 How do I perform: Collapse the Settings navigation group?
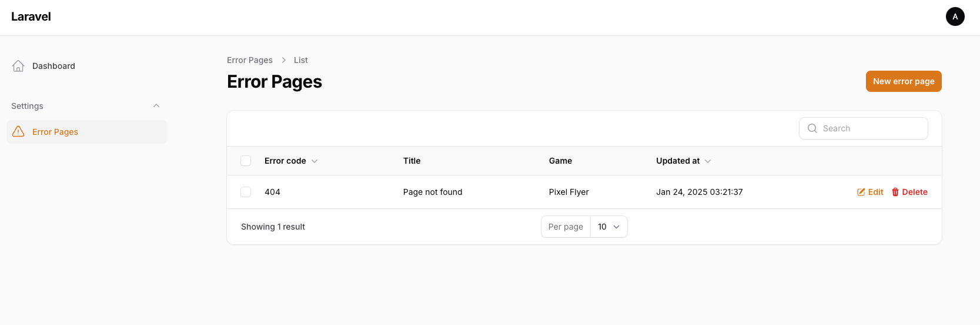tap(156, 106)
